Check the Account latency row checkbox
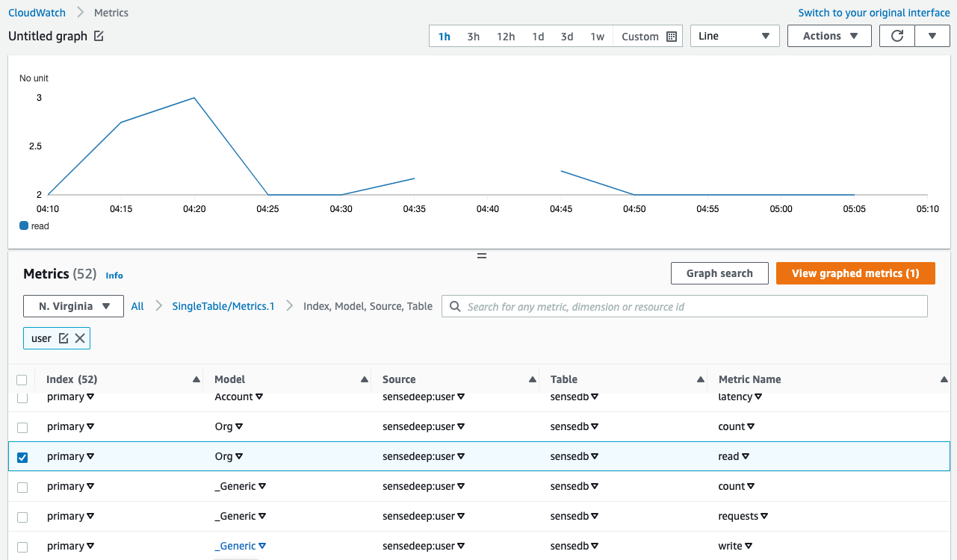 22,397
